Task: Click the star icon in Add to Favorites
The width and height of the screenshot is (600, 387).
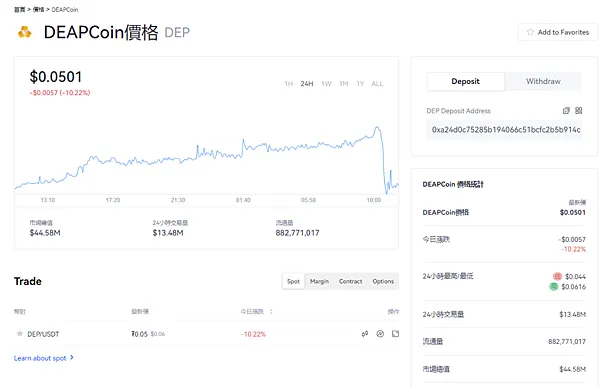Action: [x=530, y=32]
